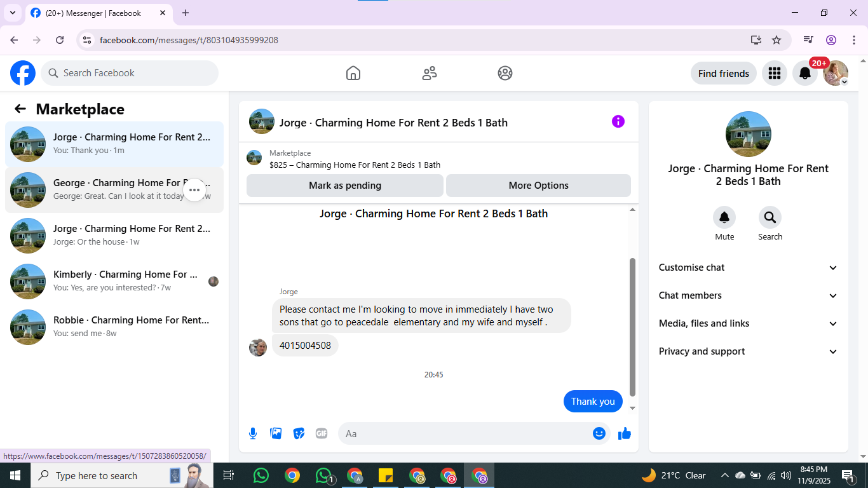868x488 pixels.
Task: Show hidden system tray icons
Action: (724, 475)
